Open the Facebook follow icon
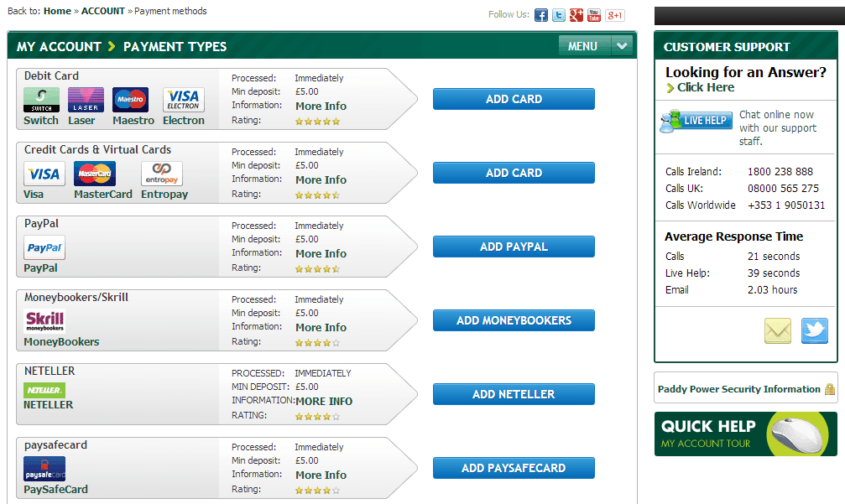 [x=541, y=15]
